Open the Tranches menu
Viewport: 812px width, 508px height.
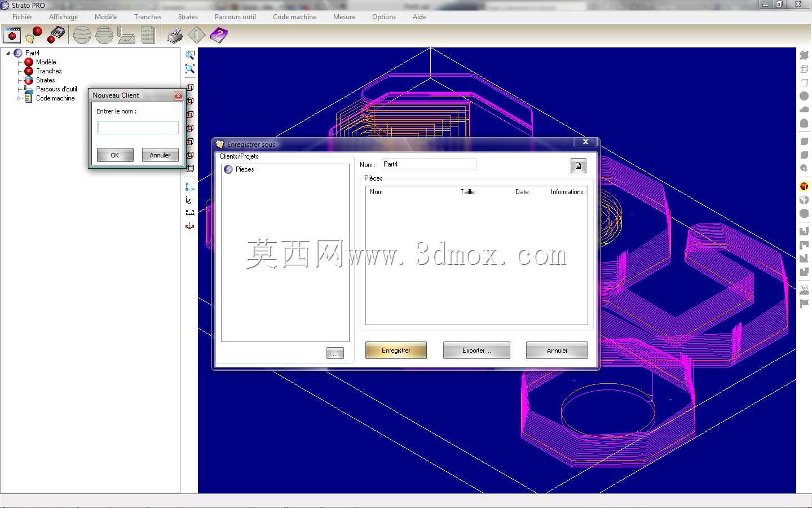pyautogui.click(x=148, y=17)
